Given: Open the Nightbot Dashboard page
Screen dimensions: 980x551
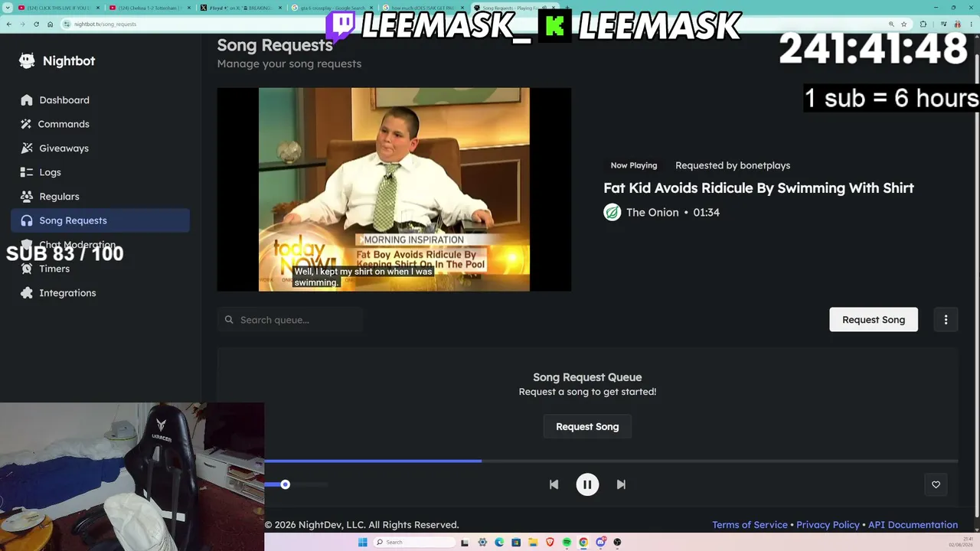Looking at the screenshot, I should [x=100, y=100].
